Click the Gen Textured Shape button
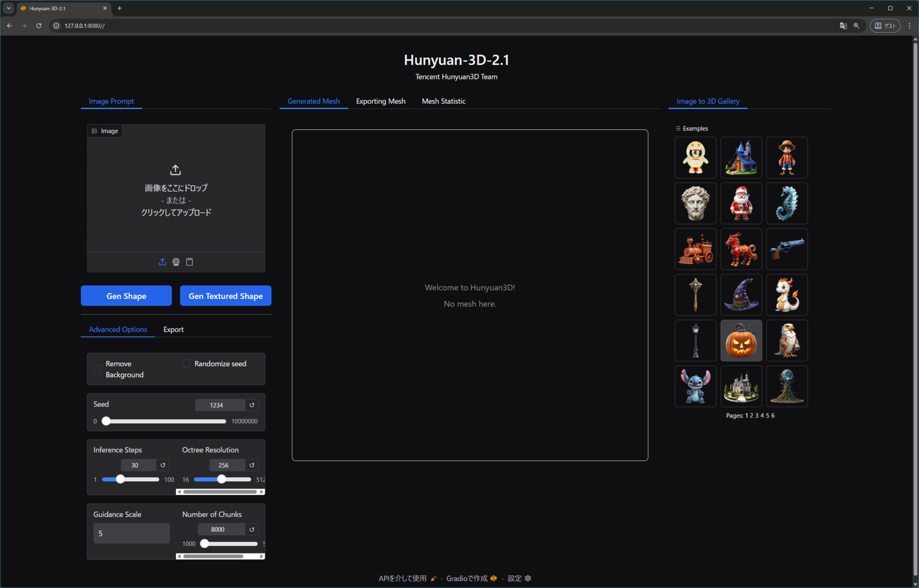This screenshot has height=588, width=919. (x=226, y=296)
